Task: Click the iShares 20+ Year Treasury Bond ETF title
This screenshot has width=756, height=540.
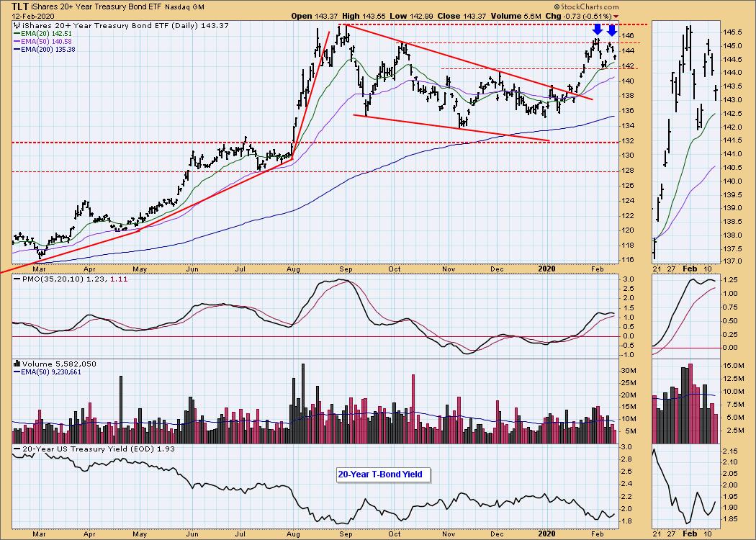Action: [97, 7]
